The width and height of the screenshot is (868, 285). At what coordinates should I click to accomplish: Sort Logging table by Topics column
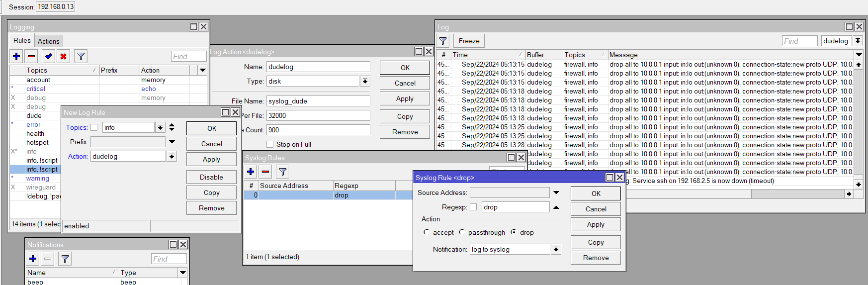pos(62,70)
